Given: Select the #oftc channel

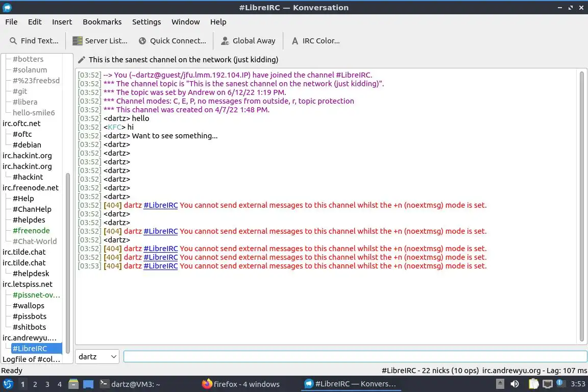Looking at the screenshot, I should click(x=22, y=134).
